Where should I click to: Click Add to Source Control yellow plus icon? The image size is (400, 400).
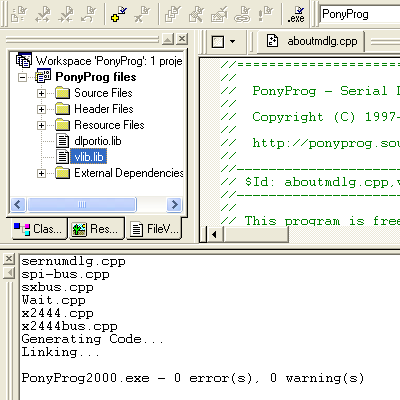tap(119, 14)
